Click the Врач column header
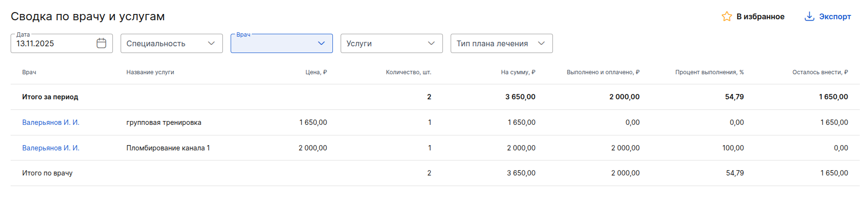 (x=29, y=72)
